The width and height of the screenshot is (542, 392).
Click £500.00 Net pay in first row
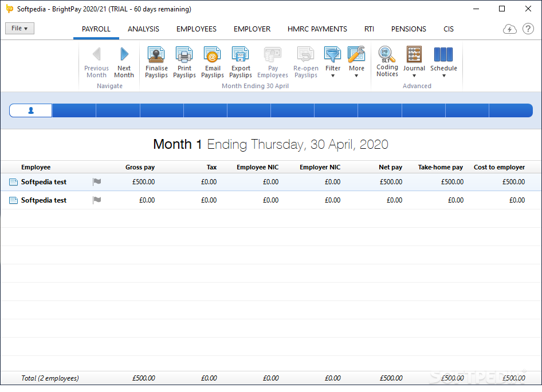391,182
